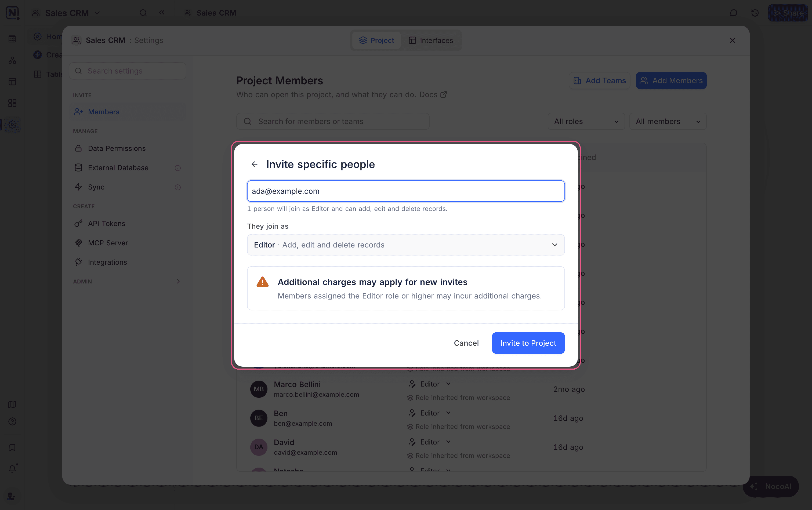The image size is (812, 510).
Task: Change David's Editor role dropdown
Action: [x=430, y=442]
